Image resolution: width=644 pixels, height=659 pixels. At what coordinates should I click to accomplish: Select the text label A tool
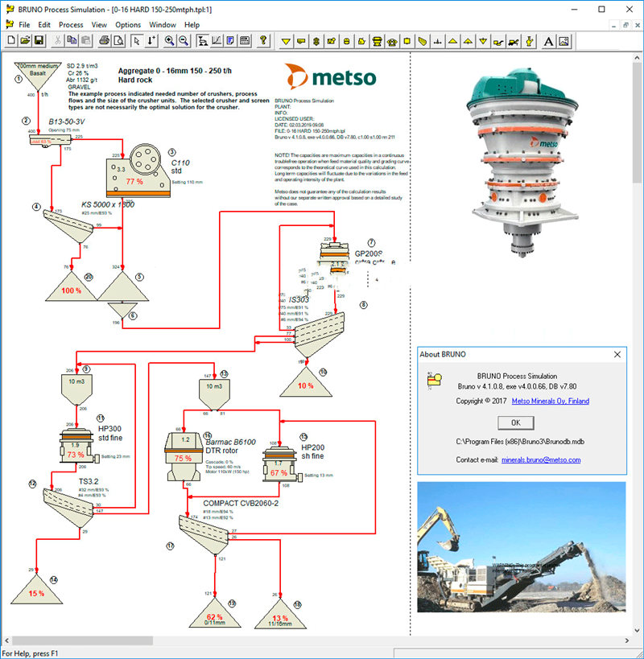(548, 41)
